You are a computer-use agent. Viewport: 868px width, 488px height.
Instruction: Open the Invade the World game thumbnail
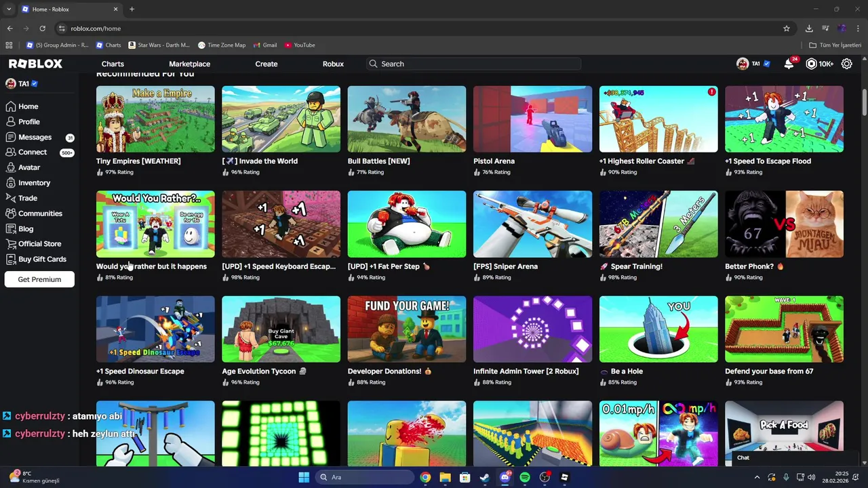point(281,119)
